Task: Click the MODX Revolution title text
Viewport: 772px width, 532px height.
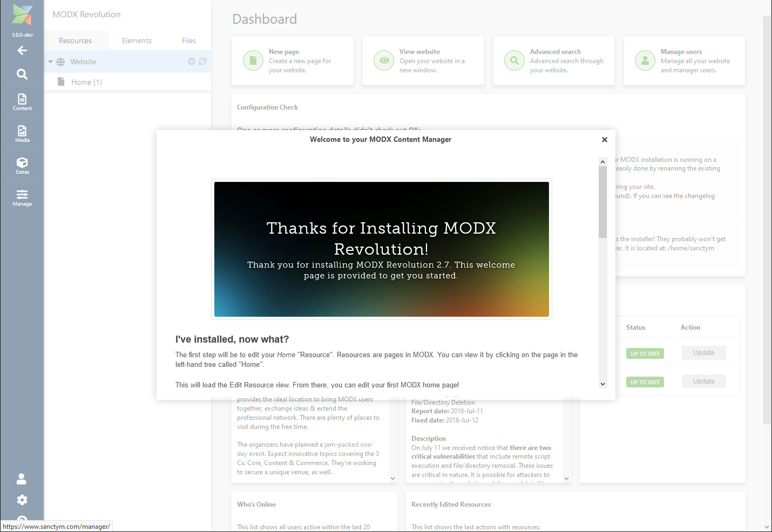Action: [x=86, y=15]
